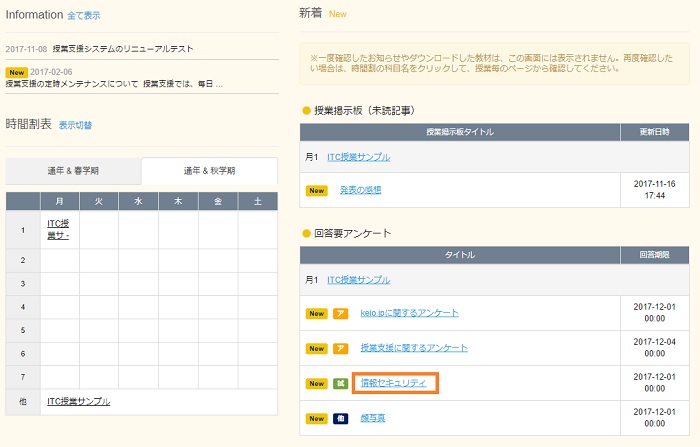Open 発表の感想 bulletin post
This screenshot has height=447, width=700.
click(360, 190)
